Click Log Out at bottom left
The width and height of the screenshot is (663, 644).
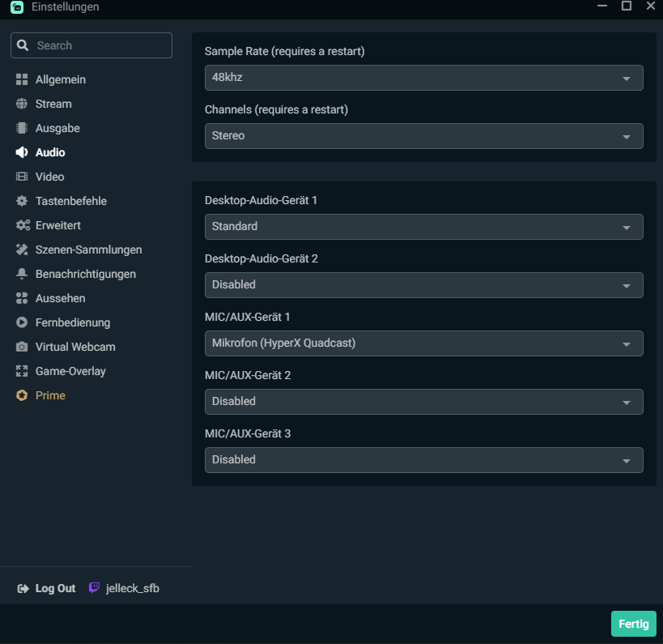[x=47, y=588]
